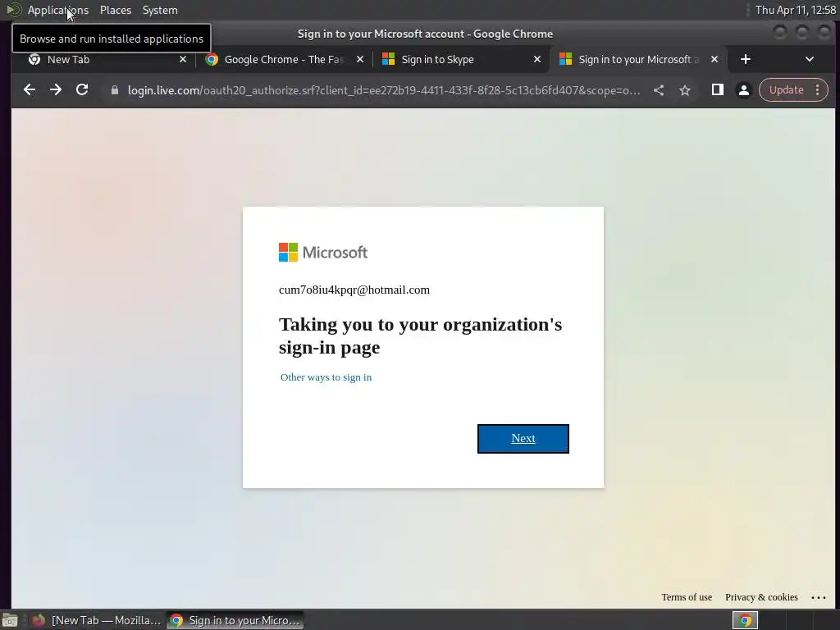Open the System menu
Viewport: 840px width, 630px height.
click(x=160, y=10)
